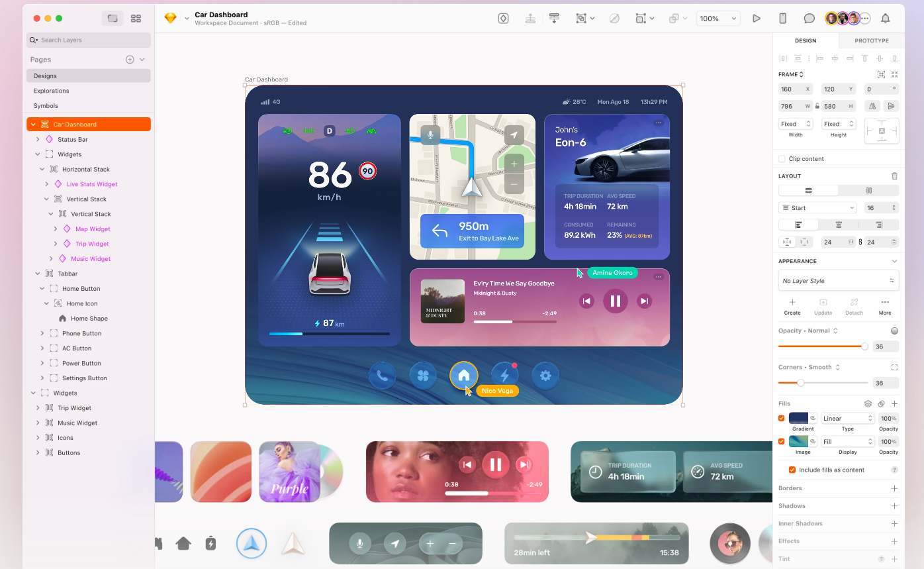Click the No Layer Style selector
Image resolution: width=924 pixels, height=569 pixels.
pyautogui.click(x=839, y=281)
